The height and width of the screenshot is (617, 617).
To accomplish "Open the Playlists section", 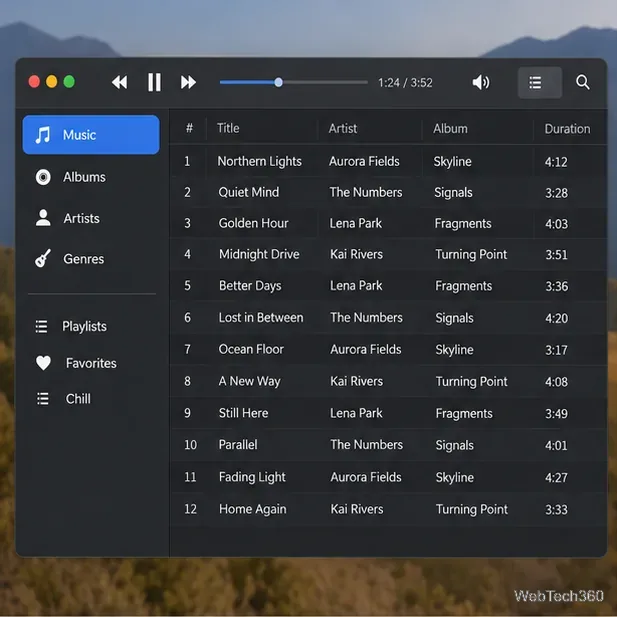I will [84, 326].
